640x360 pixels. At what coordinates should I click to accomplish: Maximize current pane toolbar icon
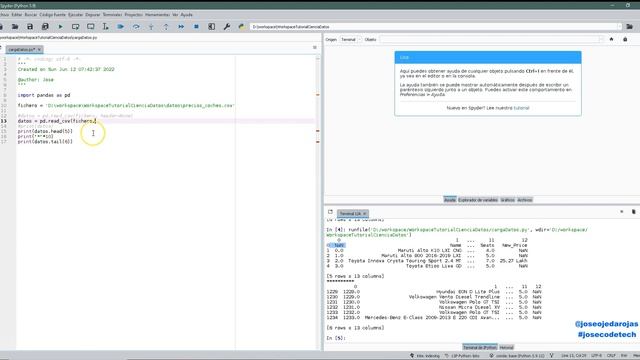click(211, 27)
